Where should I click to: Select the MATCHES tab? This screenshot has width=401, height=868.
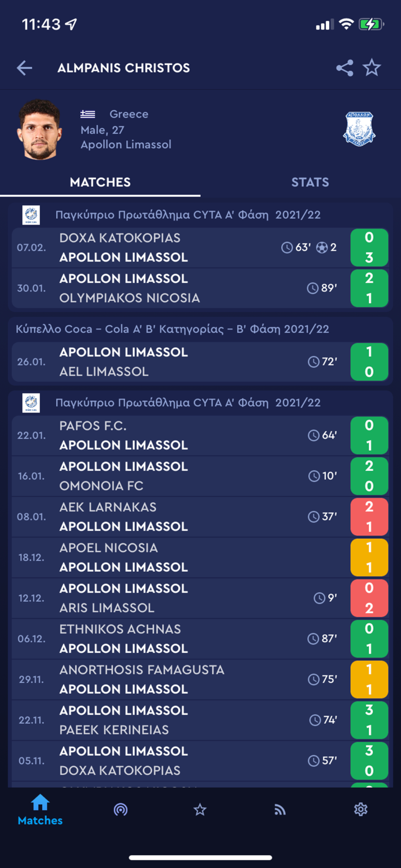(100, 182)
